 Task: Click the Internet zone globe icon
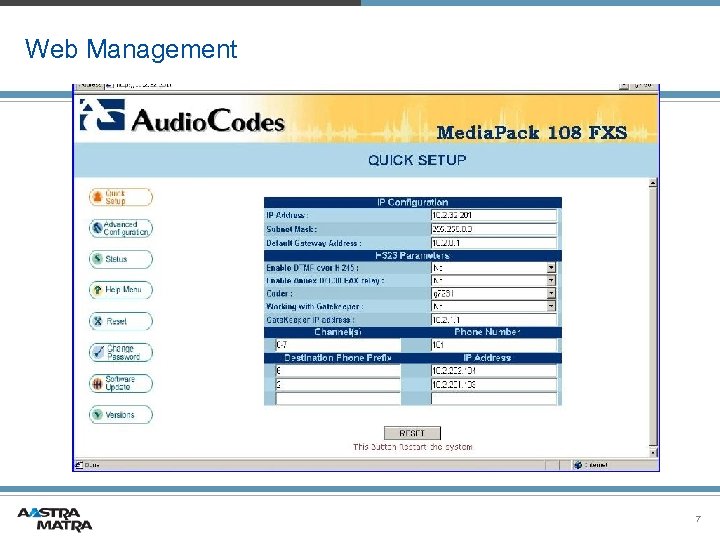577,465
